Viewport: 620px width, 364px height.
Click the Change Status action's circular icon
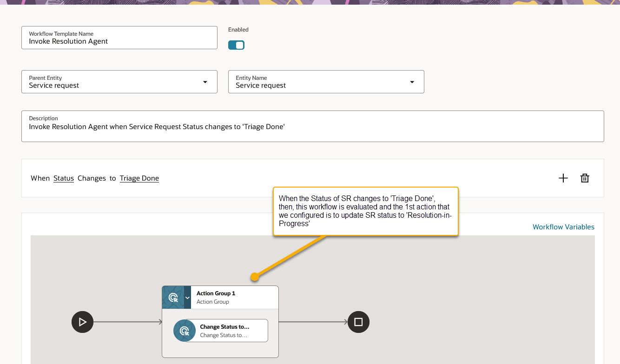185,330
